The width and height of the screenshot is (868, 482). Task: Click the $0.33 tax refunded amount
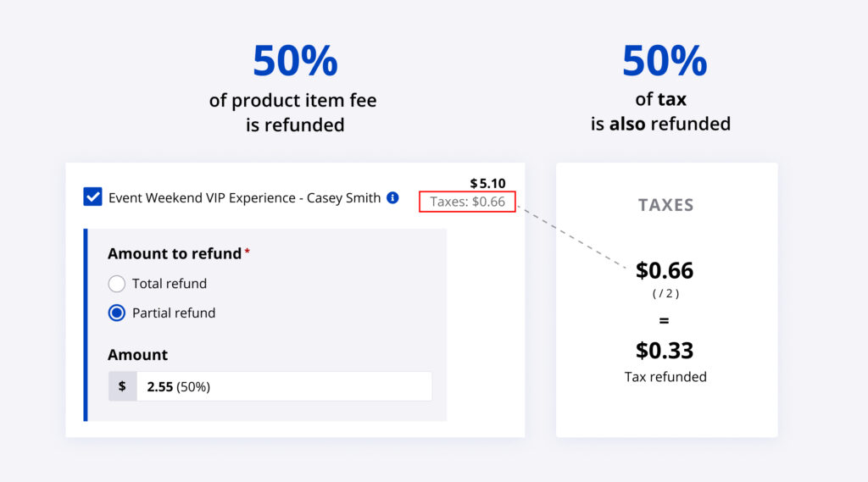pos(665,350)
